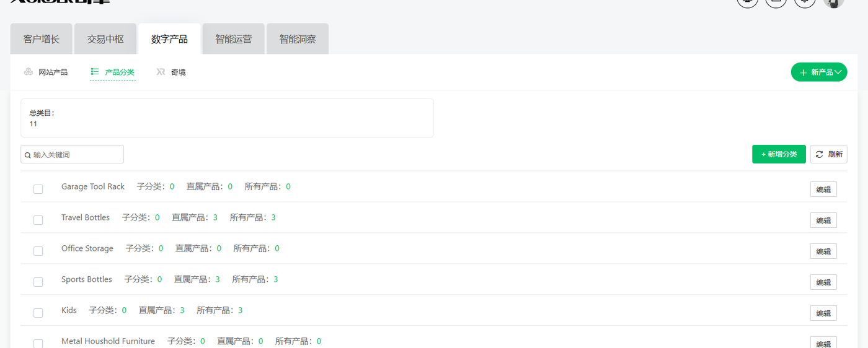The image size is (868, 348).
Task: Click Kids 所有产品 value 3
Action: pyautogui.click(x=240, y=310)
